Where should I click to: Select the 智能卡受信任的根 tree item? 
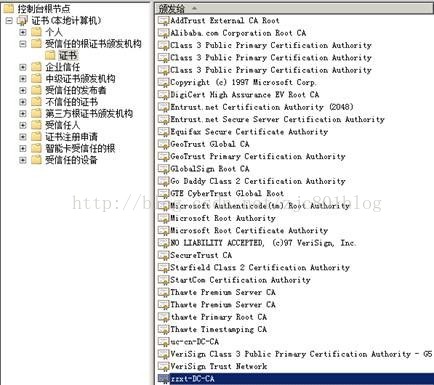coord(80,148)
